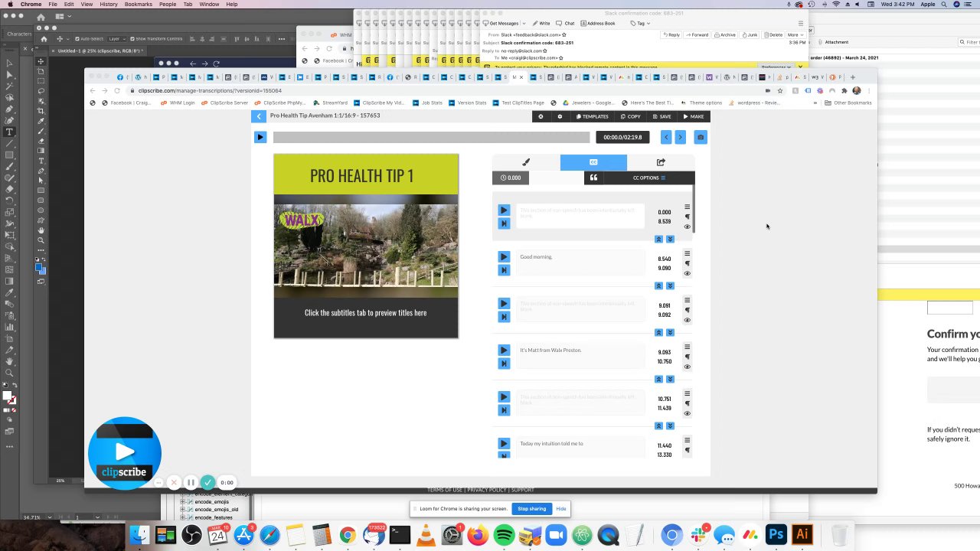Click the Copy button in the header

630,116
